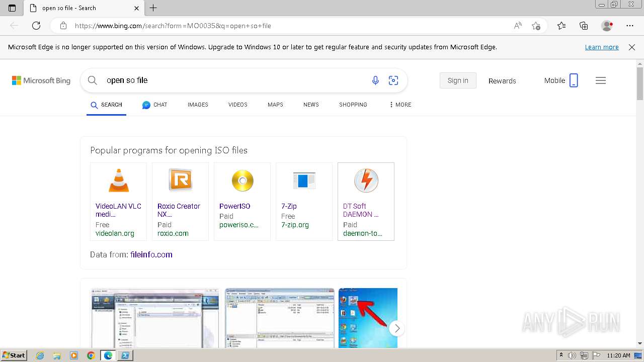Image resolution: width=644 pixels, height=362 pixels.
Task: Click the Sign in button
Action: coord(458,80)
